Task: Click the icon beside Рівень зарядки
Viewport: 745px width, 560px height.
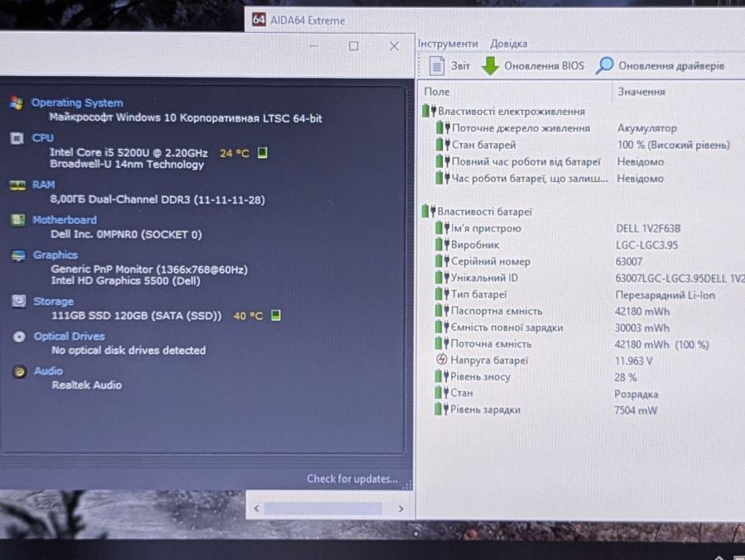Action: coord(441,409)
